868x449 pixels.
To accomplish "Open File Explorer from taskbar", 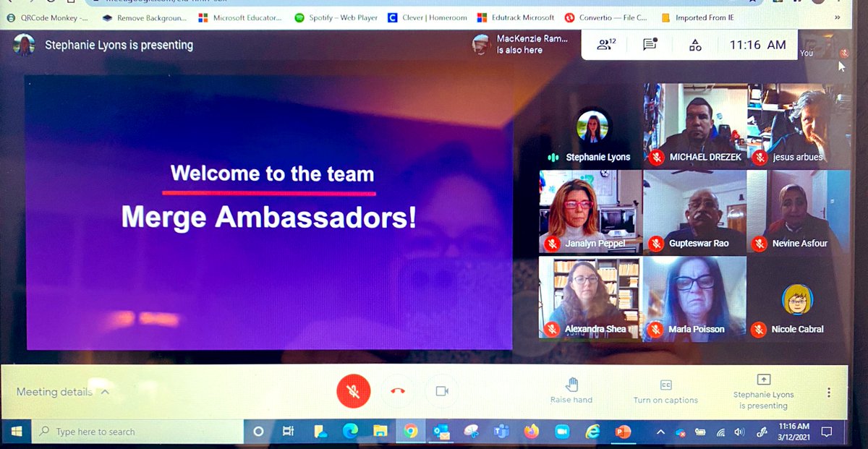I will pos(380,432).
